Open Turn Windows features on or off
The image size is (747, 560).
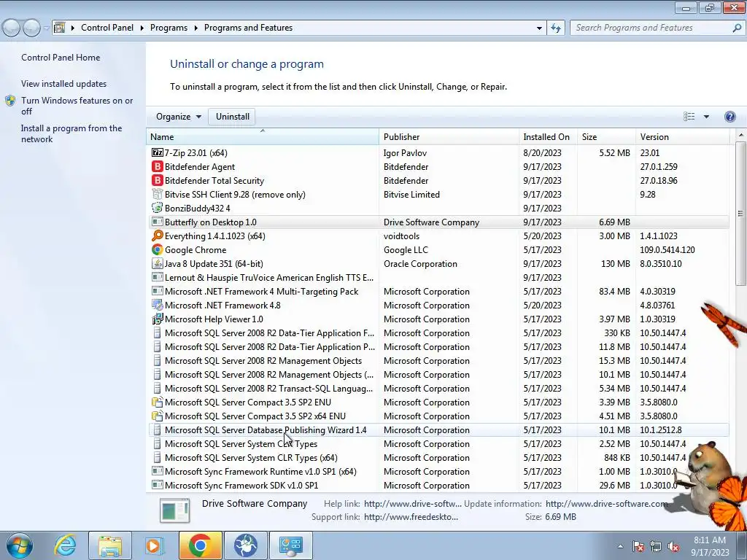click(x=77, y=106)
